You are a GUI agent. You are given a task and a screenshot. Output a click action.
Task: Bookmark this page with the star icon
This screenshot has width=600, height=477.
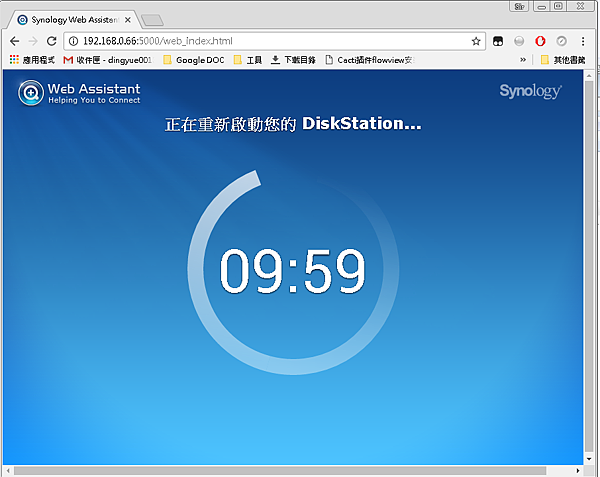476,41
